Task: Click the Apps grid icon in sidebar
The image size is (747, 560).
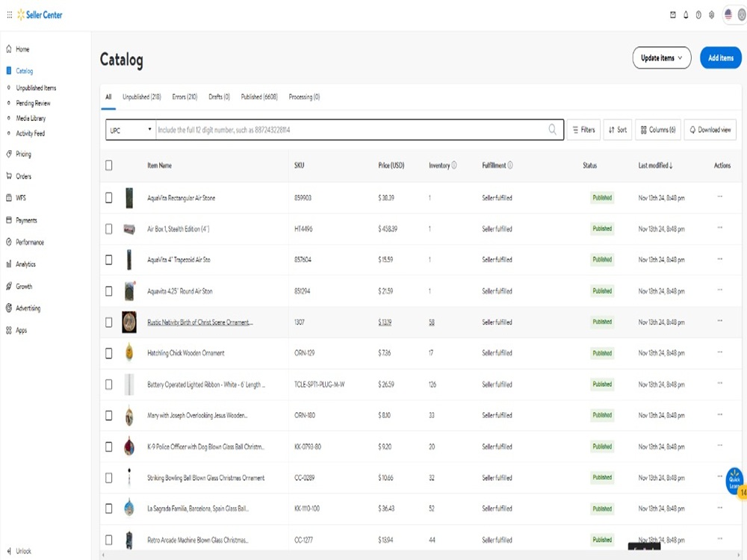Action: 8,330
